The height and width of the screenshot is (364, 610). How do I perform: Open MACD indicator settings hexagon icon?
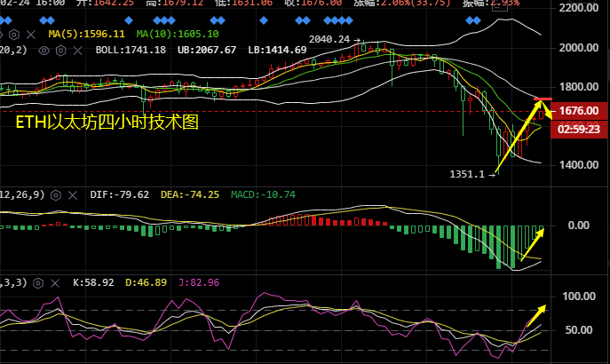click(x=56, y=195)
